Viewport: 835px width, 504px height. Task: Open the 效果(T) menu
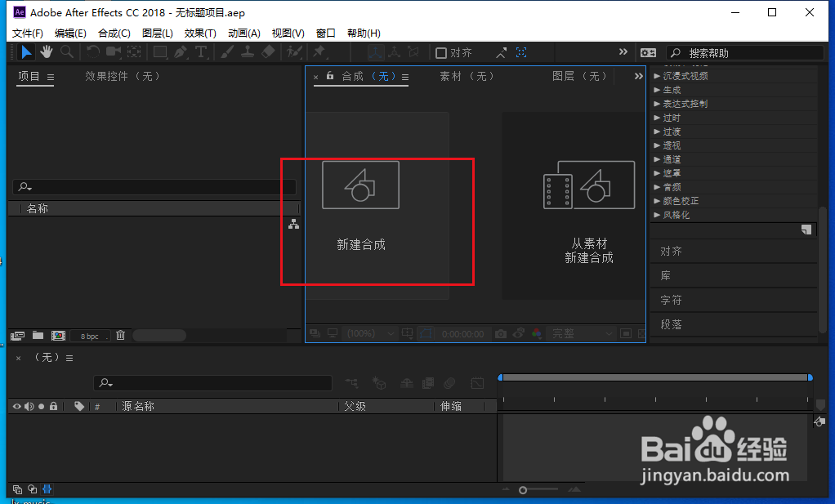(200, 33)
